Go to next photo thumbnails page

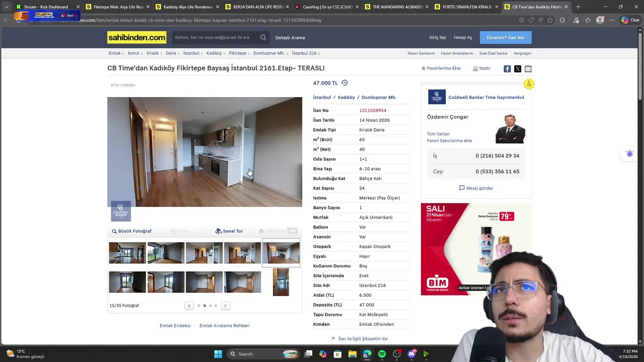pyautogui.click(x=225, y=306)
